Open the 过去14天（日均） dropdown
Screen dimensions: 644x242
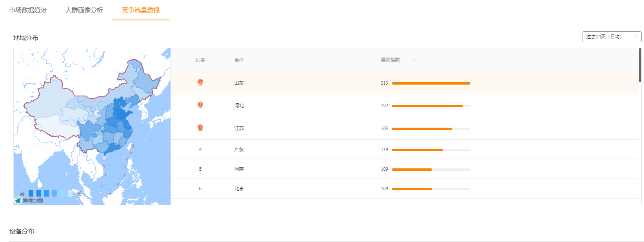pos(611,37)
